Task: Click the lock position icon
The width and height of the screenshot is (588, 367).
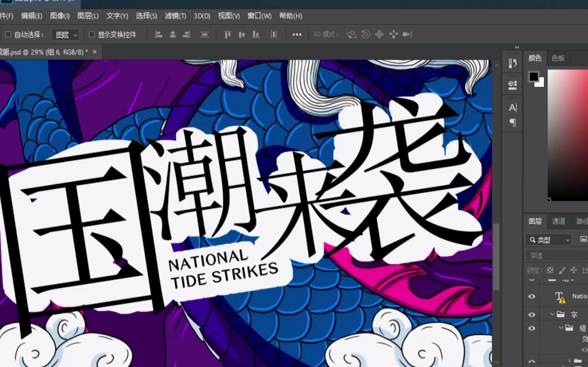Action: (574, 270)
